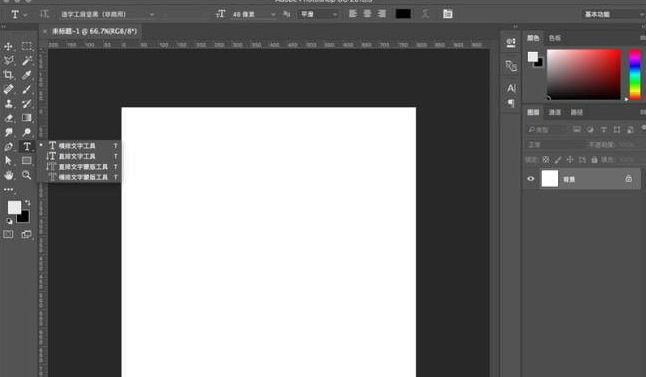Hide the 背景 layer with eye icon
The width and height of the screenshot is (646, 377).
click(531, 178)
